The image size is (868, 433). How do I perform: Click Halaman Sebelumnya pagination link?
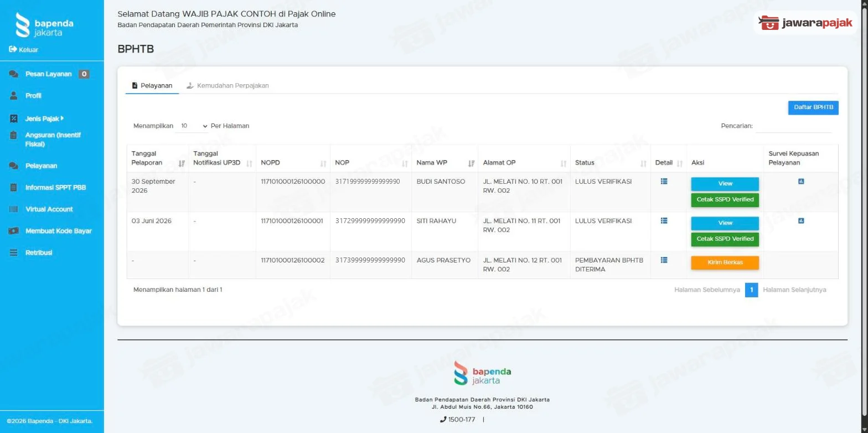[707, 290]
